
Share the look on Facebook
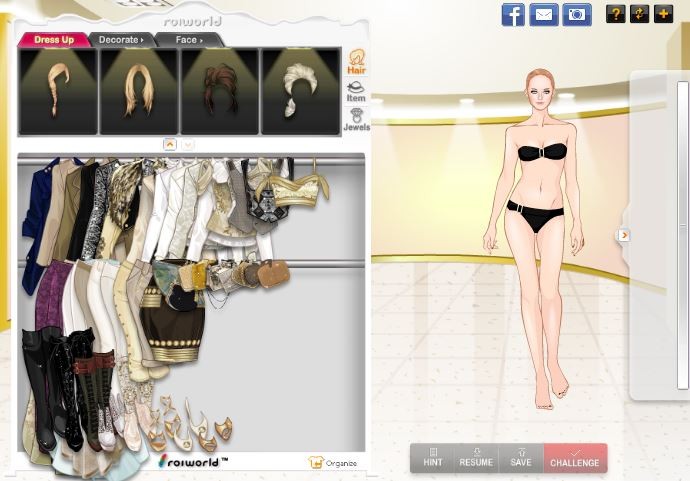point(513,14)
